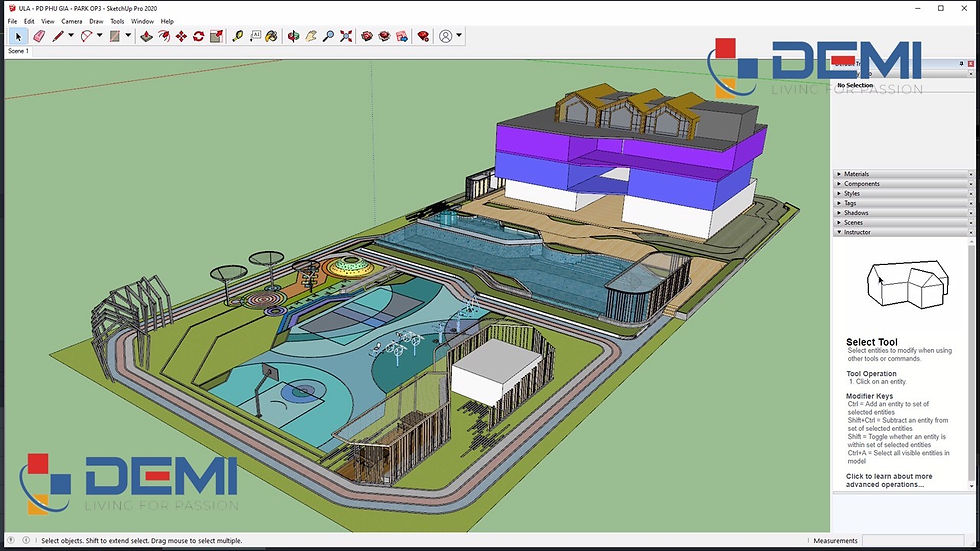Screen dimensions: 980x551
Task: Open the Shape tool dropdown arrow
Action: pos(128,36)
